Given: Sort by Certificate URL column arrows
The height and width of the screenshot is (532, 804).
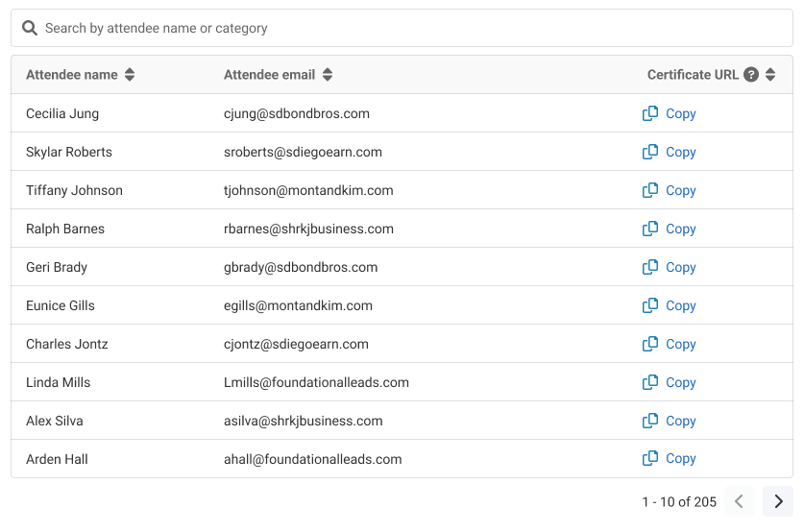Looking at the screenshot, I should pos(770,75).
